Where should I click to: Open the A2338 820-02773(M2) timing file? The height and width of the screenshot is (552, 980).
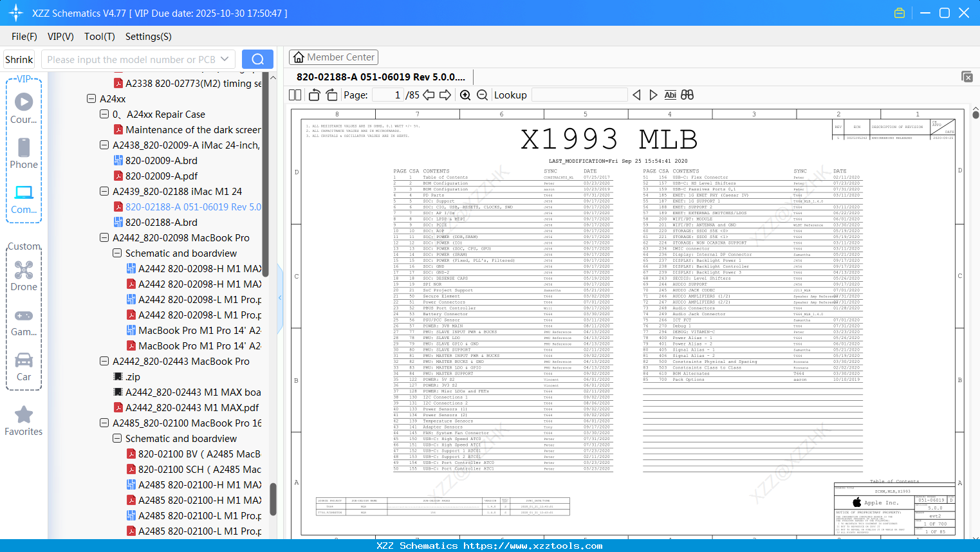(187, 84)
